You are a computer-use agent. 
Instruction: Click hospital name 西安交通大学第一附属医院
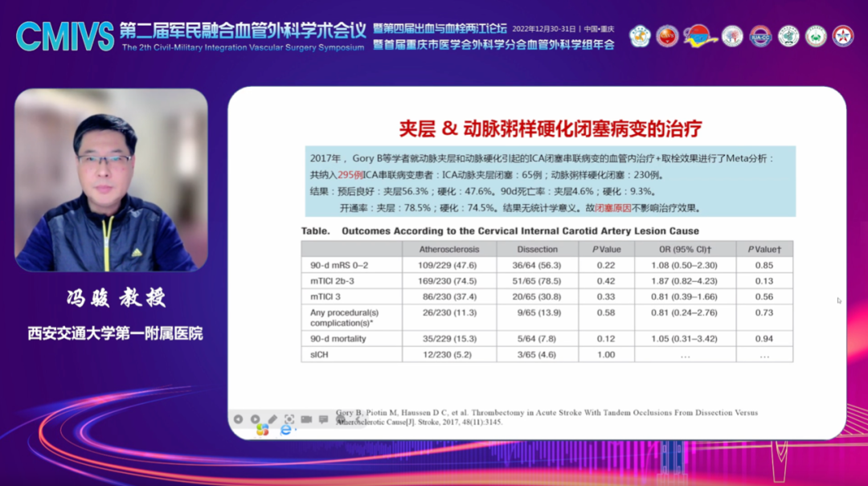pos(116,333)
